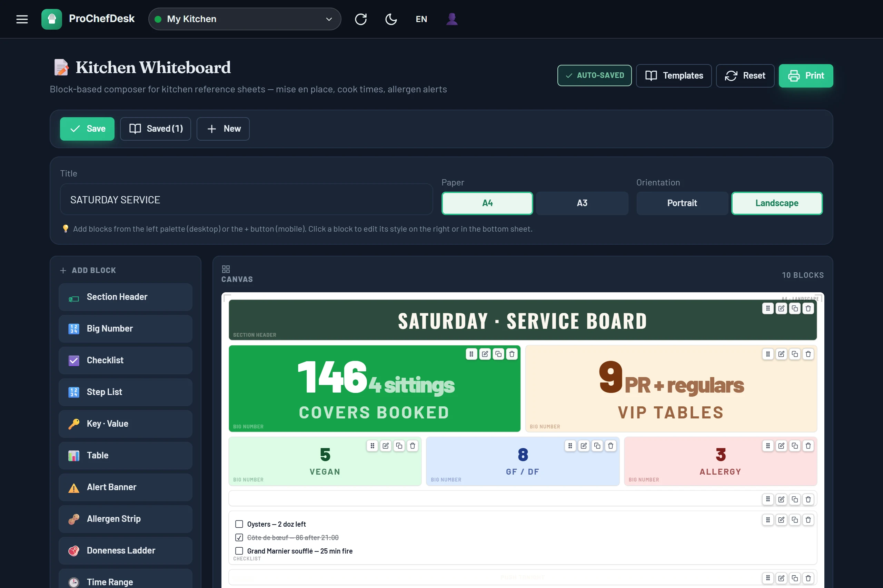The width and height of the screenshot is (883, 588).
Task: Toggle dark mode with the moon icon
Action: pyautogui.click(x=391, y=19)
